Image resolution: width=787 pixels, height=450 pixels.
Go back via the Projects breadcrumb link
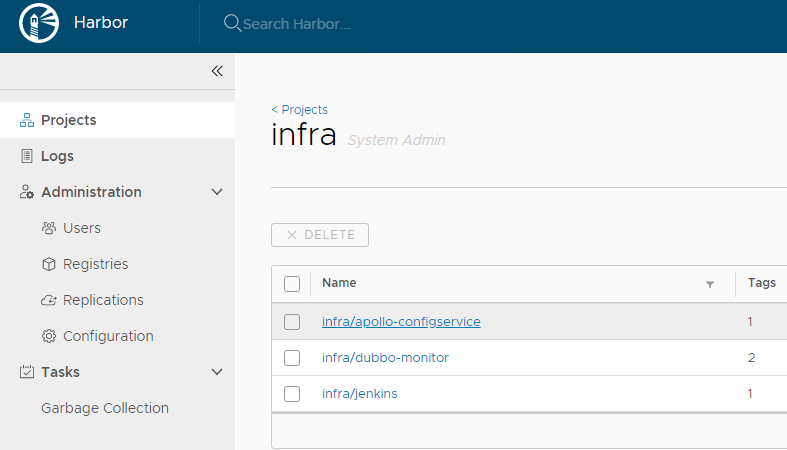coord(300,110)
